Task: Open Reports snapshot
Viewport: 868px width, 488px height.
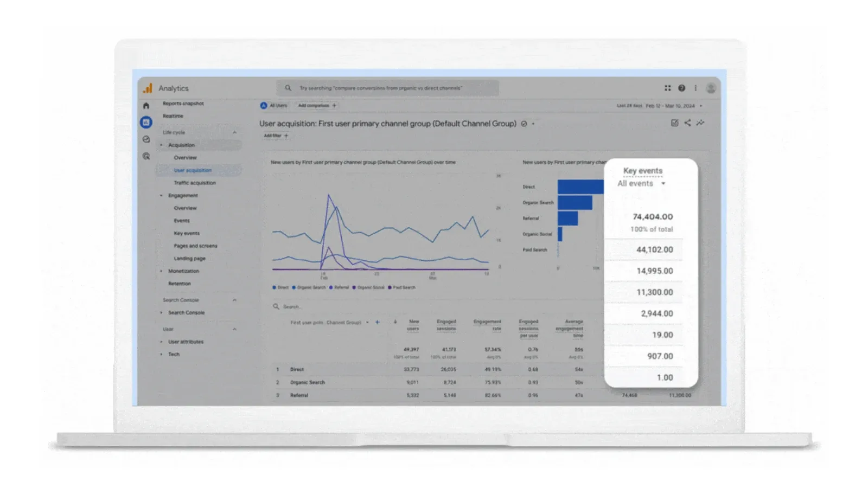Action: tap(183, 103)
